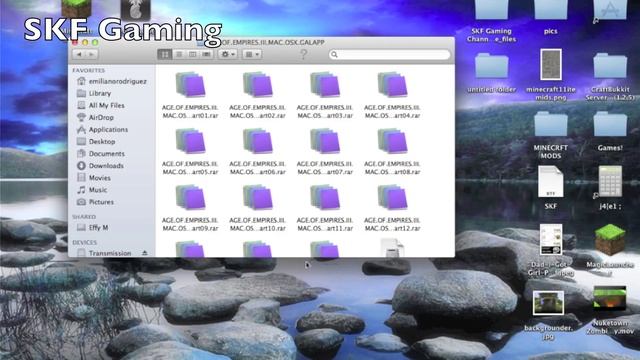
Task: Select the calculator alias on desktop
Action: [x=610, y=182]
